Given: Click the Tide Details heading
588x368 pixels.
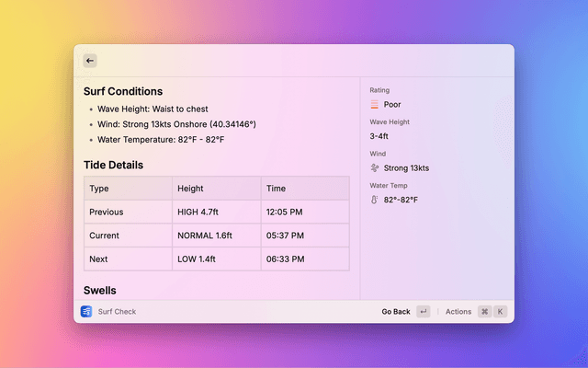Looking at the screenshot, I should click(113, 166).
